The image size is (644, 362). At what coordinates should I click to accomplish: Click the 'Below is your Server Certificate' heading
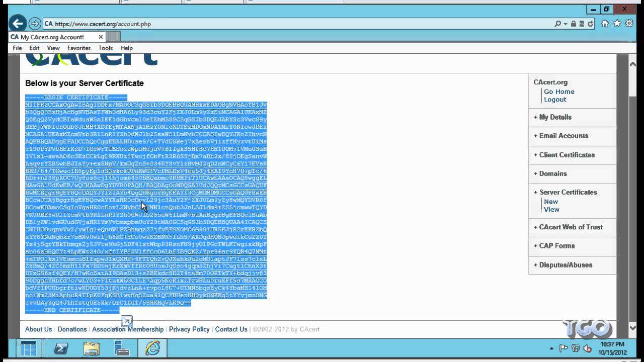click(x=85, y=83)
